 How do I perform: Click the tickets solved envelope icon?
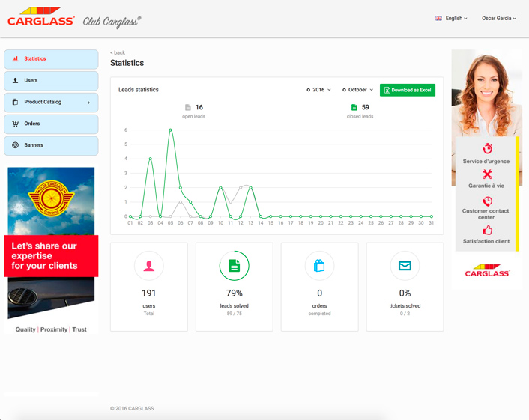405,266
